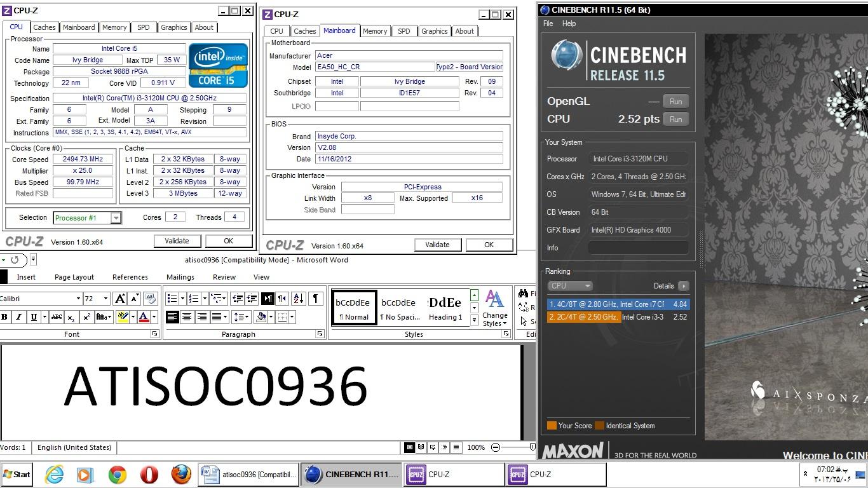The width and height of the screenshot is (868, 488).
Task: Open the Multilevel List dropdown
Action: point(218,298)
